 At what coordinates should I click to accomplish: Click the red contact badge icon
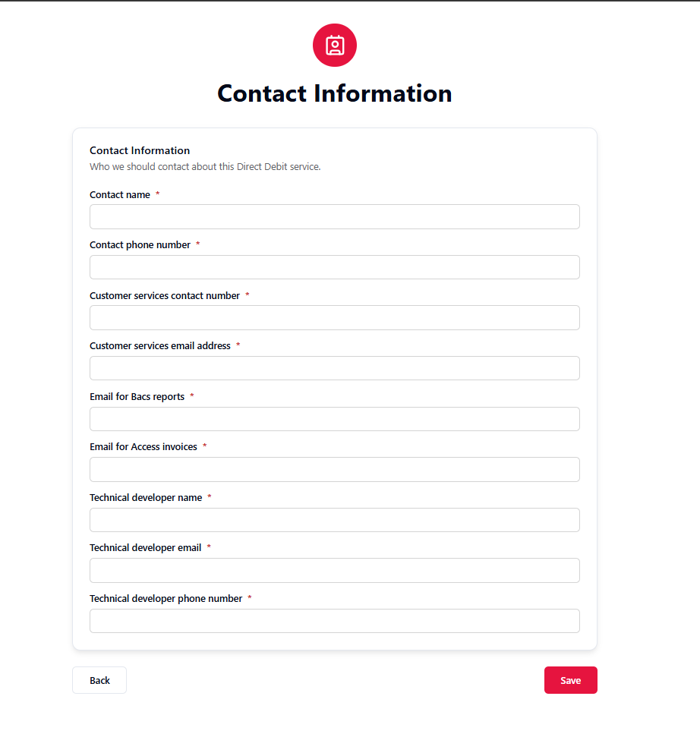click(334, 45)
